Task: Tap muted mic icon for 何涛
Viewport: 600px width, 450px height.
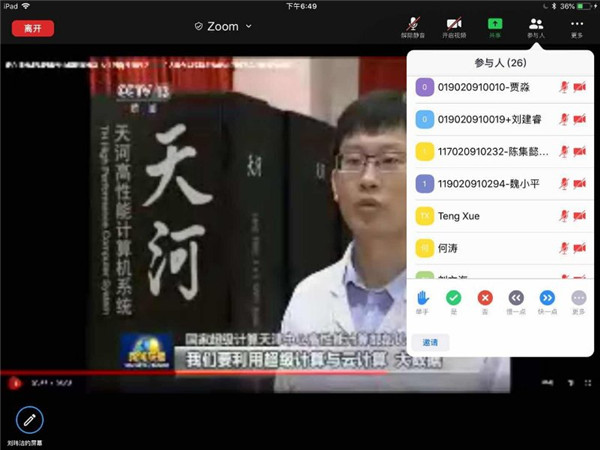Action: [564, 248]
